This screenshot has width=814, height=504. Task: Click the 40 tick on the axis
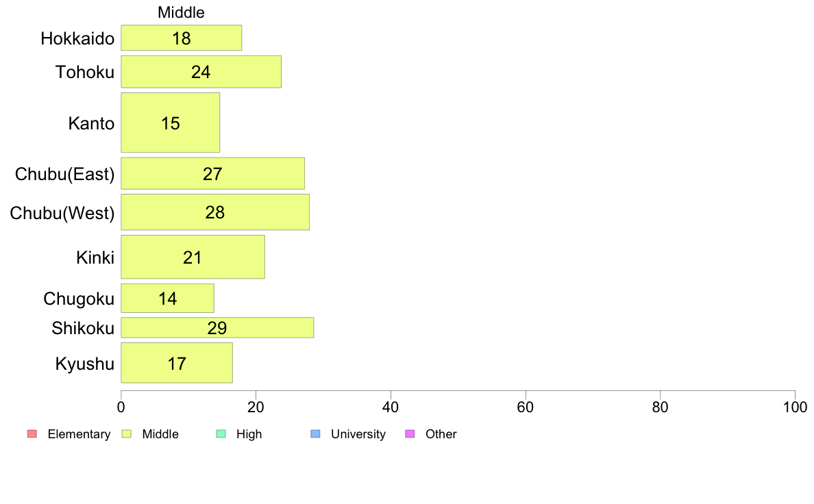[x=391, y=407]
